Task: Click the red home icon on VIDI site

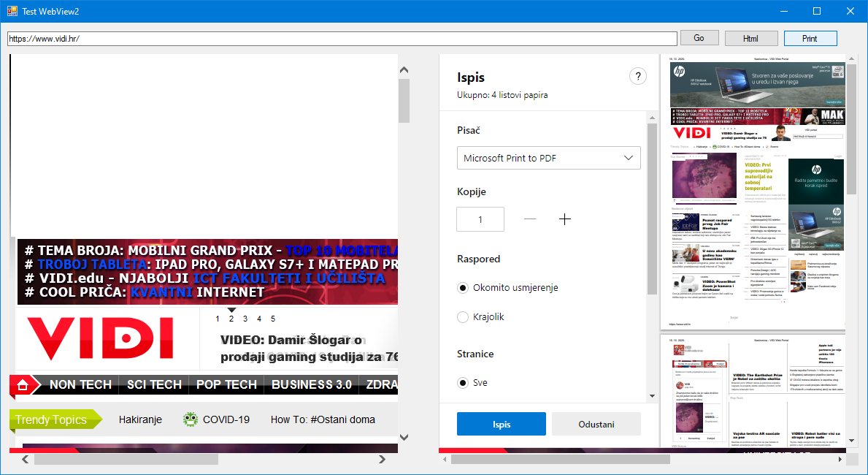Action: (23, 384)
